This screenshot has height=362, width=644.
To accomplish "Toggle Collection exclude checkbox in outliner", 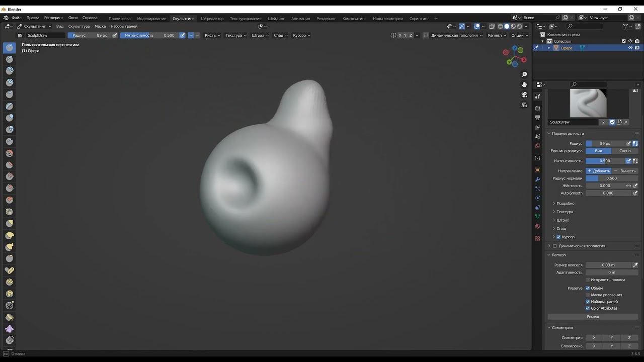I will [x=624, y=41].
